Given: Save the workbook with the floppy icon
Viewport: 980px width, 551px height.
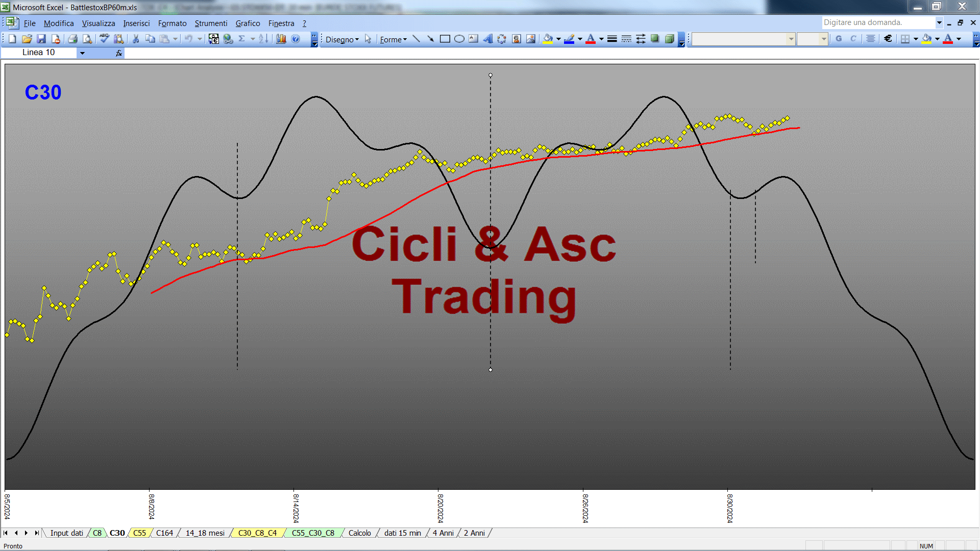Looking at the screenshot, I should [41, 39].
